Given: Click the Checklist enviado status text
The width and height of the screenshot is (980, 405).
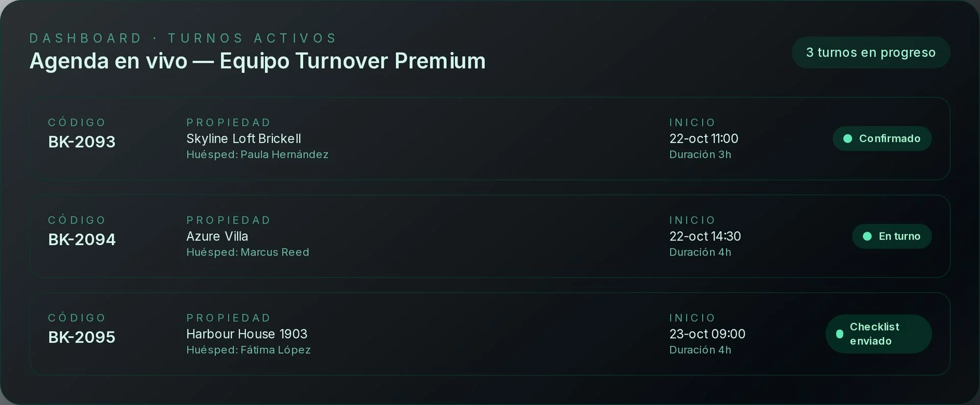Looking at the screenshot, I should point(874,334).
